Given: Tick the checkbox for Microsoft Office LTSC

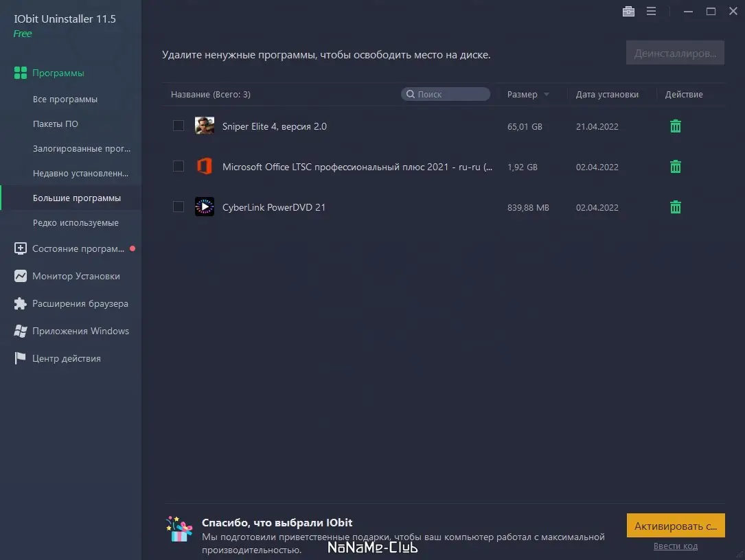Looking at the screenshot, I should point(178,166).
